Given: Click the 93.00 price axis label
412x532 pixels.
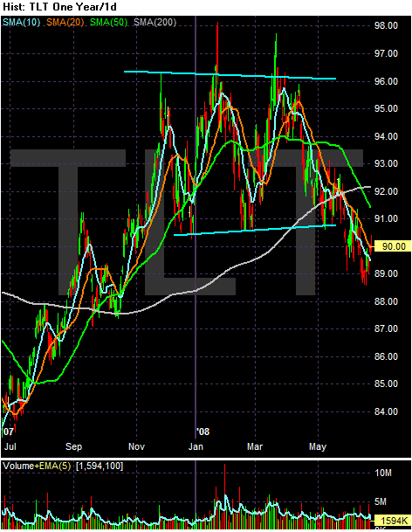Looking at the screenshot, I should [386, 163].
